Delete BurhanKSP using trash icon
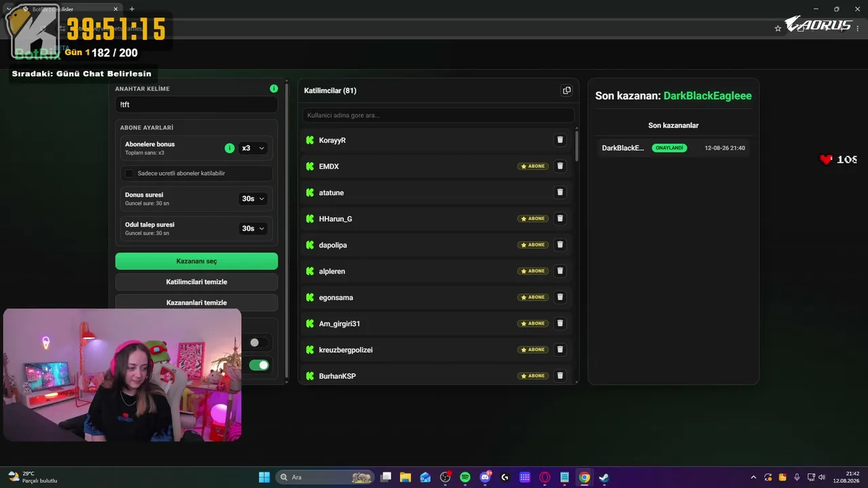868x488 pixels. pyautogui.click(x=560, y=376)
